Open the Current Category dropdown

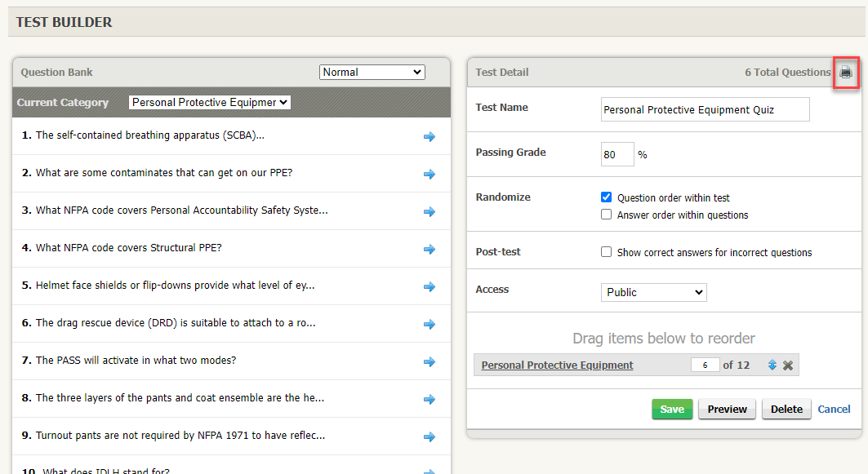pyautogui.click(x=210, y=103)
